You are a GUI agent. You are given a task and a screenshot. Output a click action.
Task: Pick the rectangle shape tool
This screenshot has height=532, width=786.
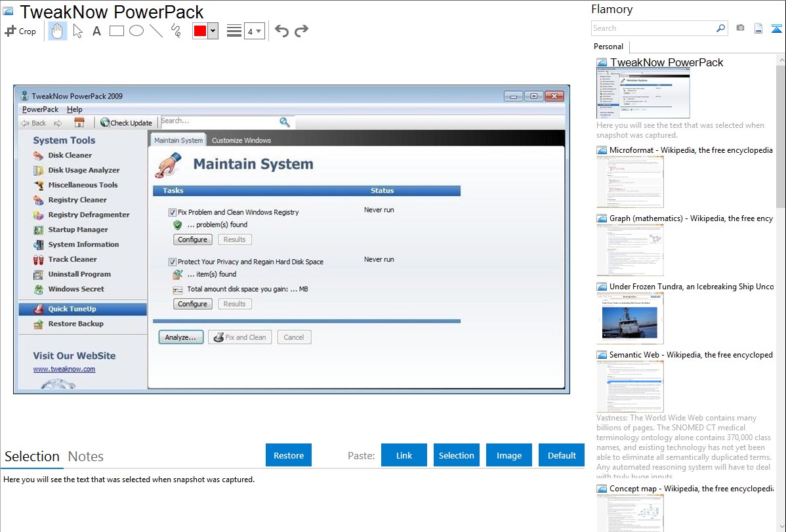click(116, 31)
